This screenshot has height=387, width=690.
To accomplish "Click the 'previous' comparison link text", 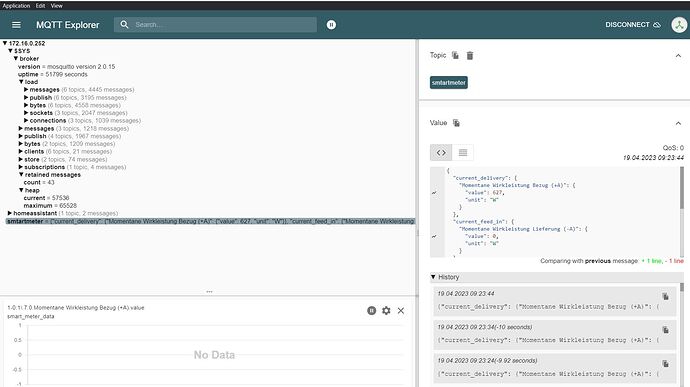I will coord(598,261).
